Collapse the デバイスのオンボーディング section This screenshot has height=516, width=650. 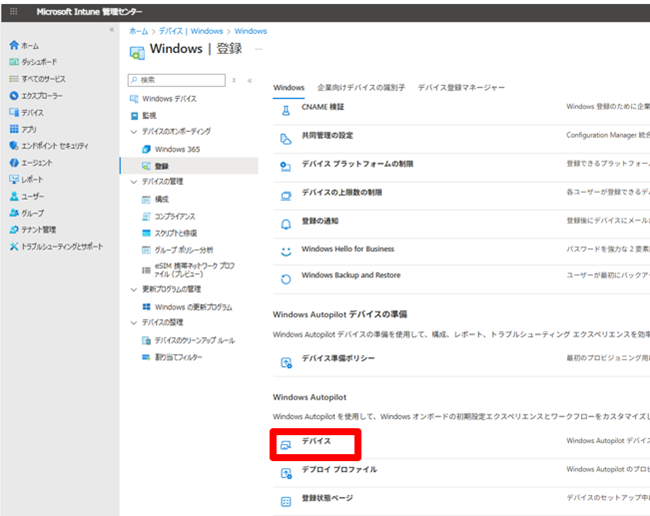(x=134, y=132)
